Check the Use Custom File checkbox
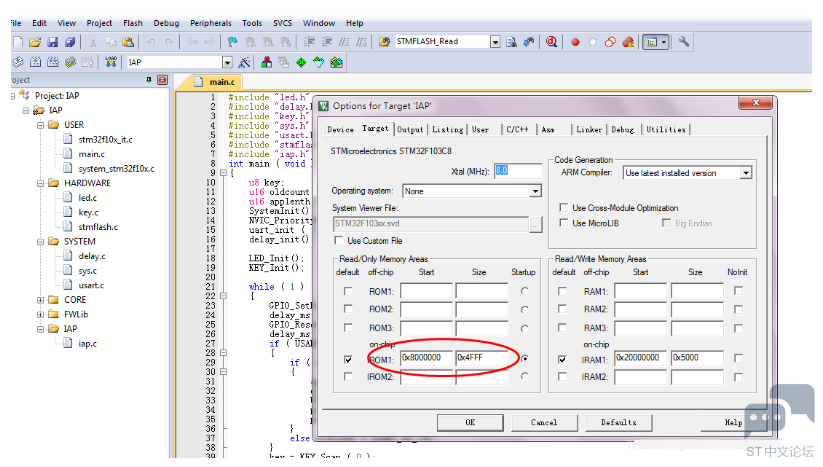 pos(339,240)
